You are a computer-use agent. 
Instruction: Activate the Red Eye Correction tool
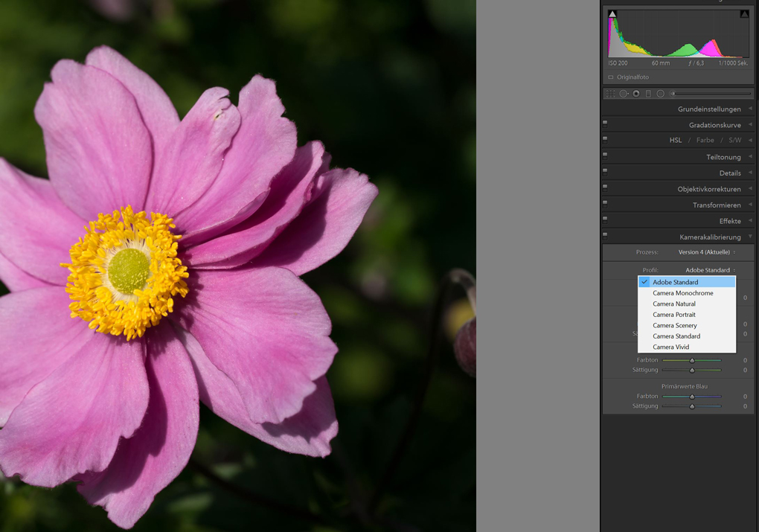(x=636, y=94)
